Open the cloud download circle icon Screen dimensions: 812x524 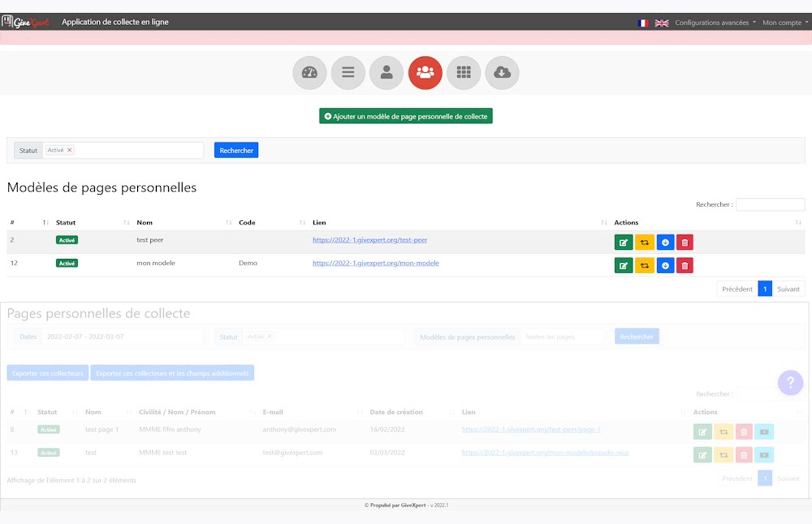[502, 73]
